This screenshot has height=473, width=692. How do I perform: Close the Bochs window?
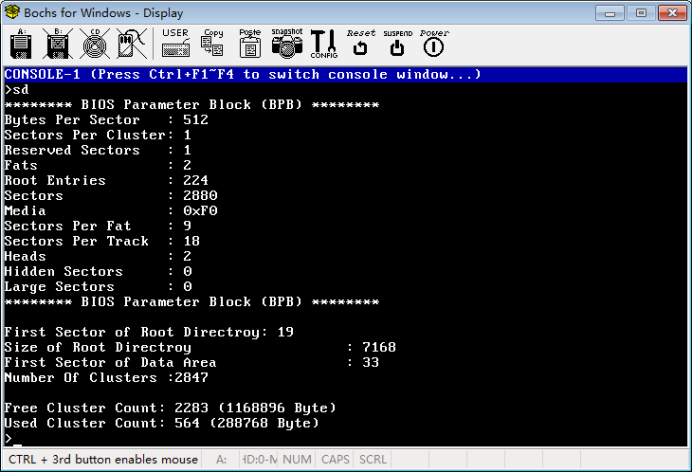tap(672, 13)
